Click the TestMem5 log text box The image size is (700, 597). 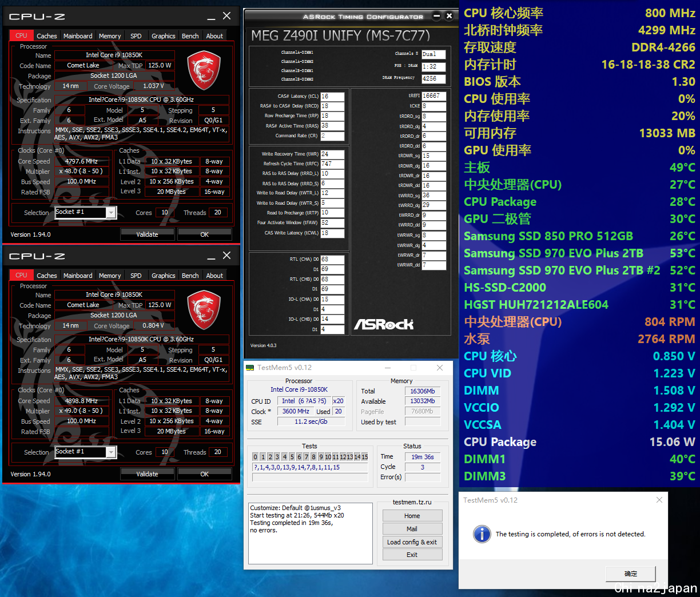[x=311, y=534]
